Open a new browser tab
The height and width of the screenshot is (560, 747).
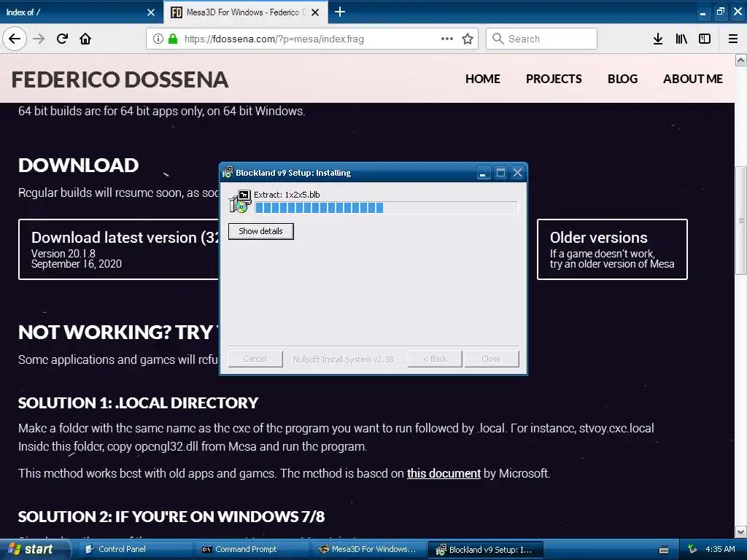coord(340,12)
